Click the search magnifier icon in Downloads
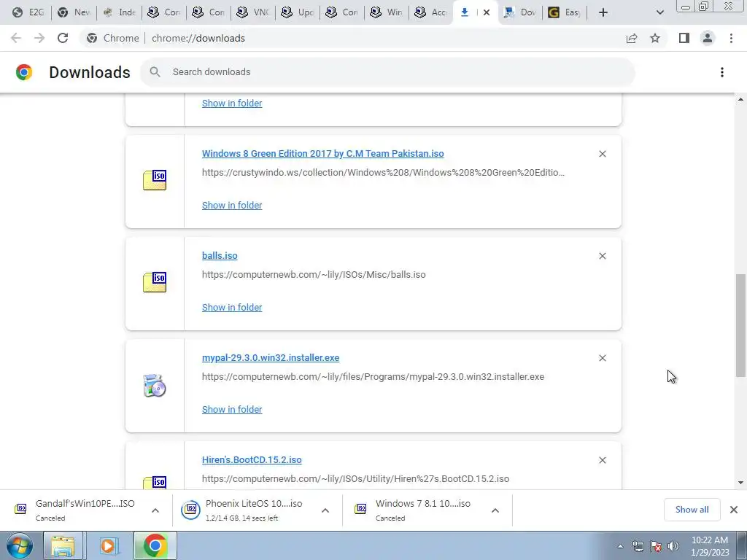This screenshot has width=747, height=560. [x=155, y=72]
